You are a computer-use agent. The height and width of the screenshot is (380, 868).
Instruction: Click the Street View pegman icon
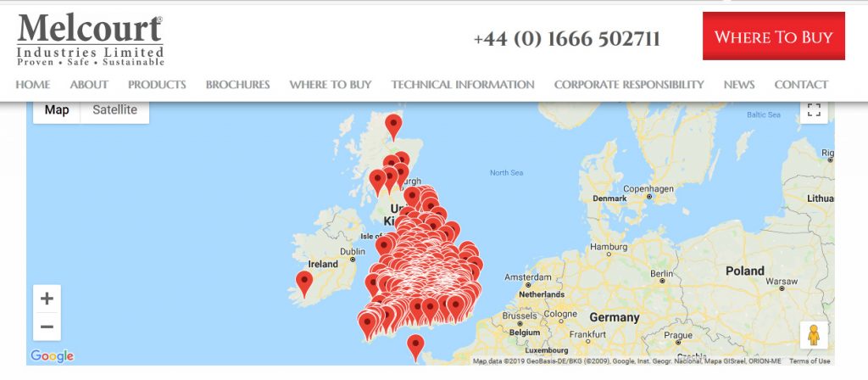[814, 335]
